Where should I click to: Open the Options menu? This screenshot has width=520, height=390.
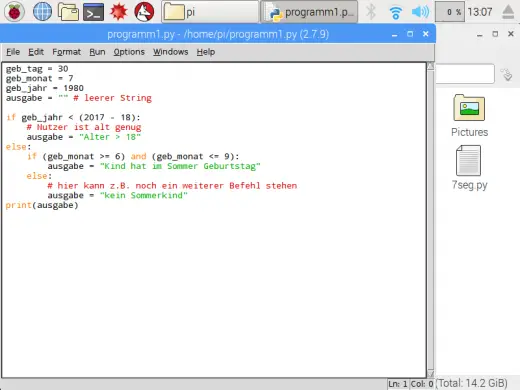pos(129,52)
